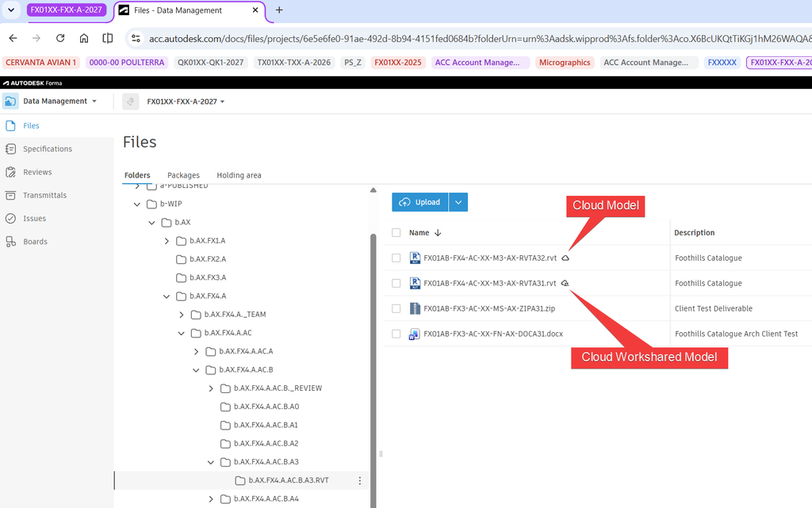Screen dimensions: 812x508
Task: Click cloud model icon beside RVTA32.rvt
Action: pos(565,258)
